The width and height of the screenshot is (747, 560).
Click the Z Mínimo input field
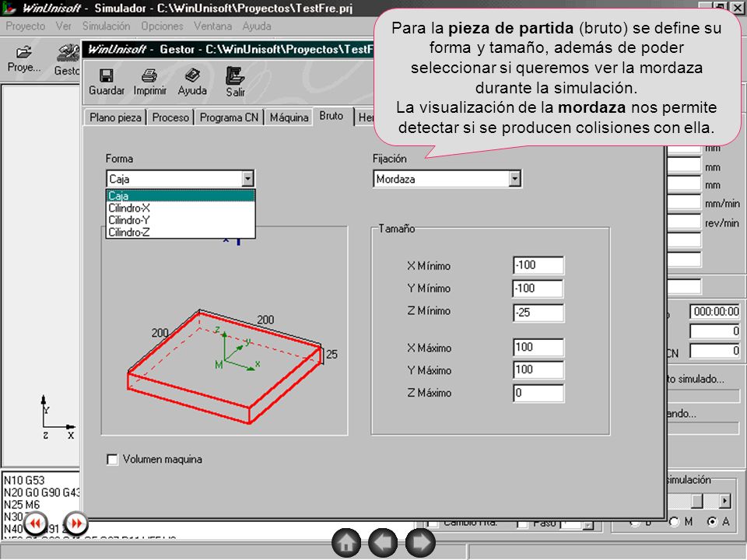pyautogui.click(x=538, y=313)
